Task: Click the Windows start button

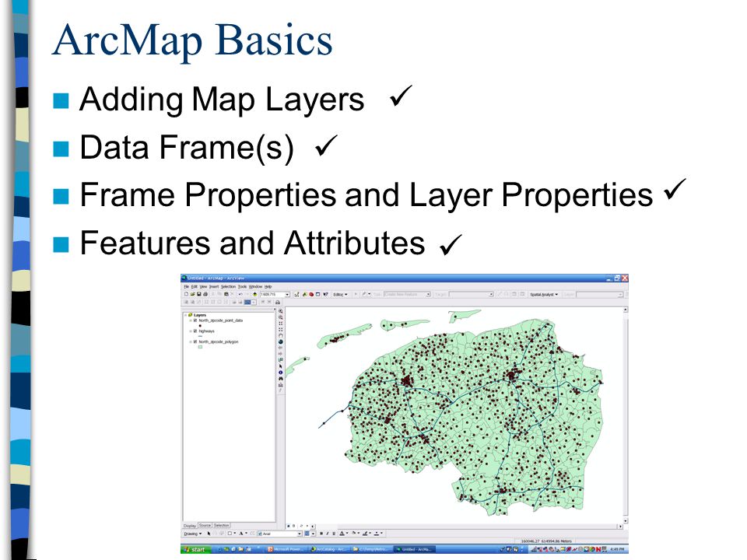Action: point(196,550)
